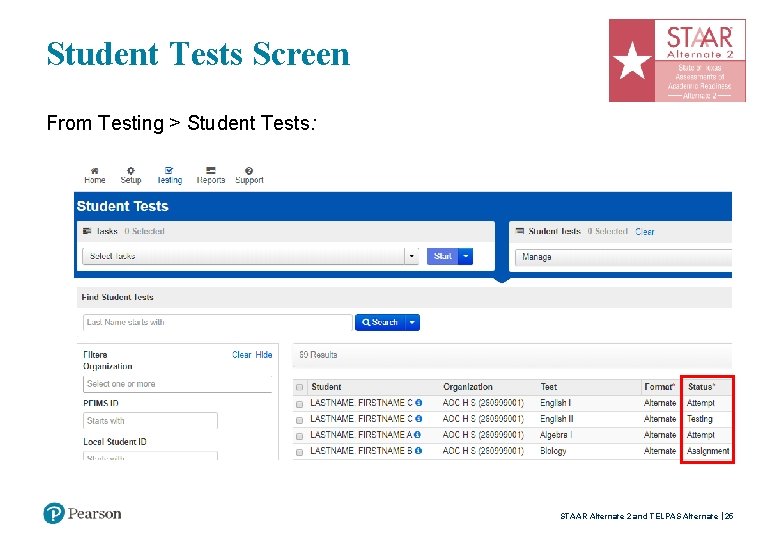The width and height of the screenshot is (780, 540).
Task: Open info icon for the English I student row
Action: click(x=419, y=403)
